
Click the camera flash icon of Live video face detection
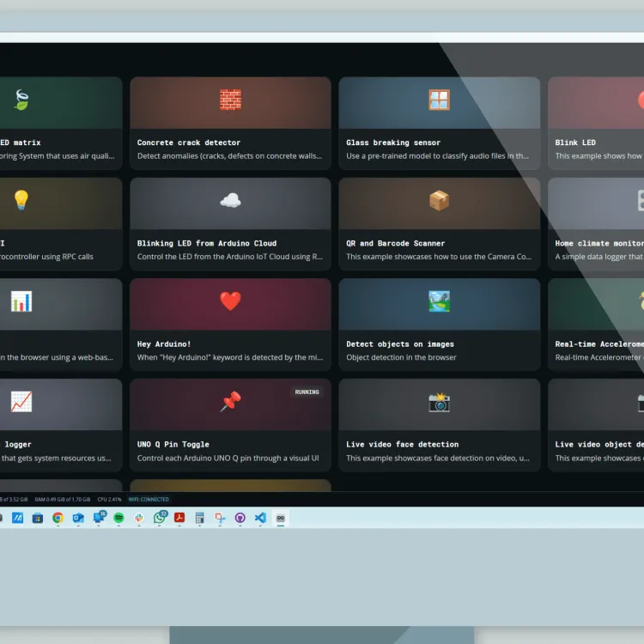pos(439,402)
